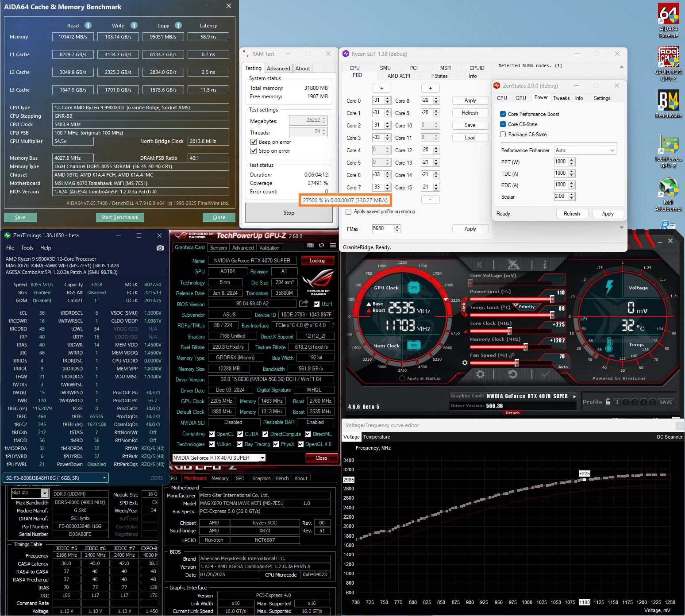This screenshot has height=616, width=685.
Task: Switch to Advanced tab in RAM Test
Action: (x=278, y=69)
